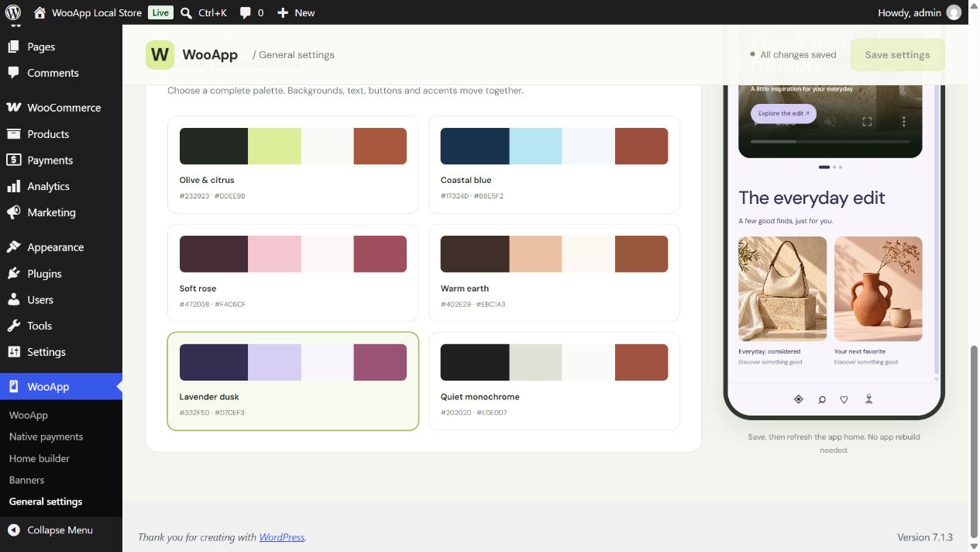The height and width of the screenshot is (552, 980).
Task: Follow the WordPress footer link
Action: [282, 536]
